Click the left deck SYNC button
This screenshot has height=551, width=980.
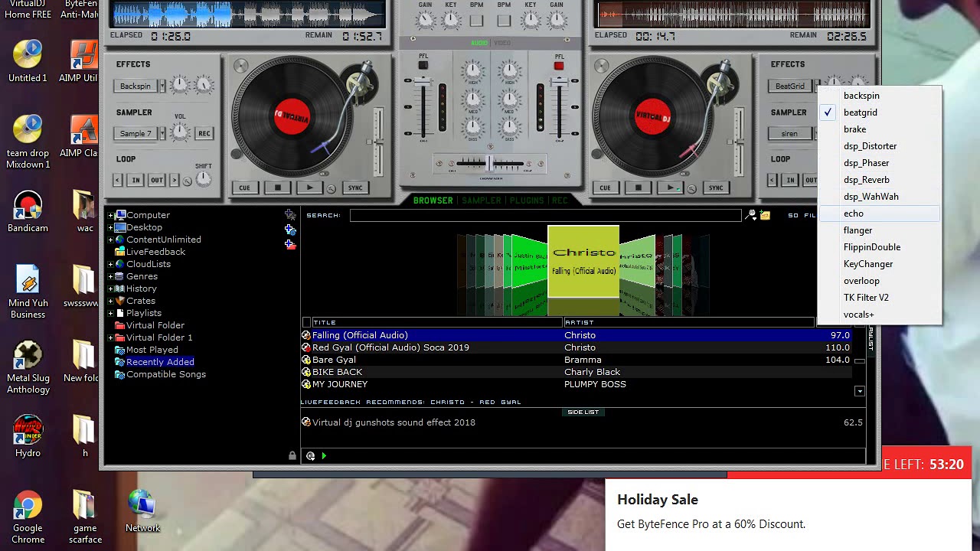[355, 187]
